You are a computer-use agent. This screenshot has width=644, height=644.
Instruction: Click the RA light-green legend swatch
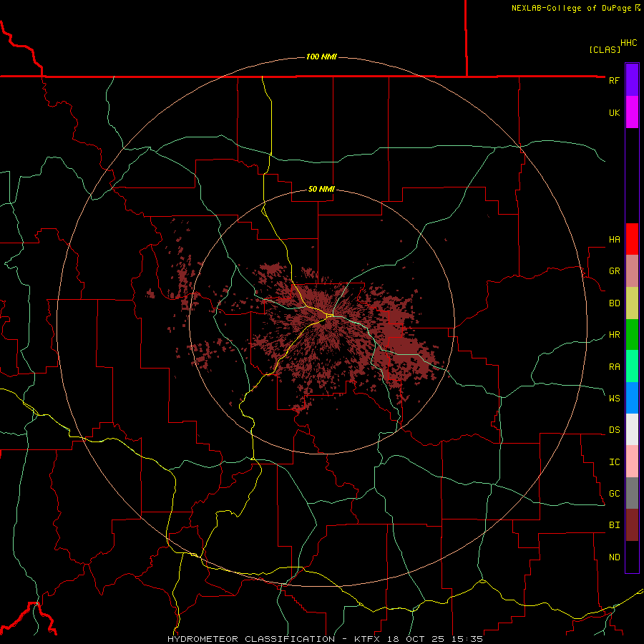pyautogui.click(x=632, y=366)
